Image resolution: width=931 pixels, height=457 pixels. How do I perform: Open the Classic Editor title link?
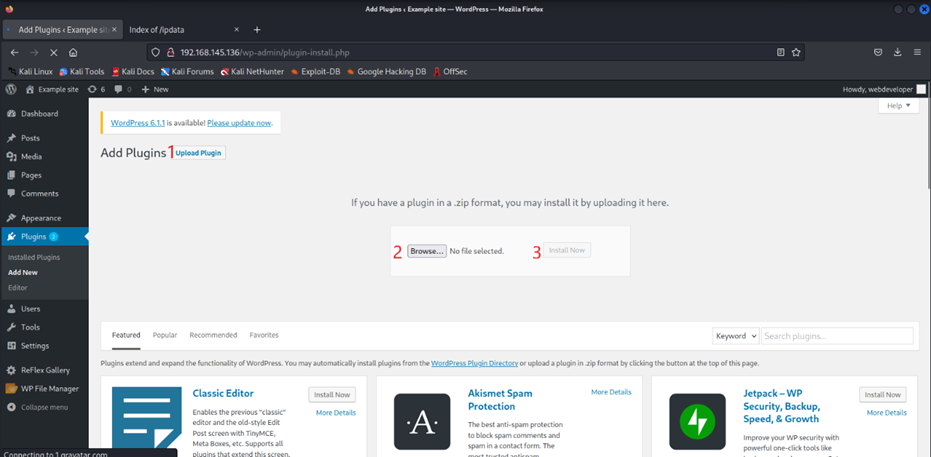[x=223, y=393]
